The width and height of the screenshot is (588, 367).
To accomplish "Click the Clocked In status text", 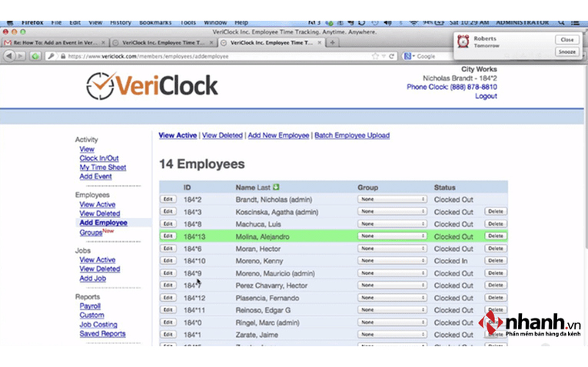I will click(x=450, y=261).
